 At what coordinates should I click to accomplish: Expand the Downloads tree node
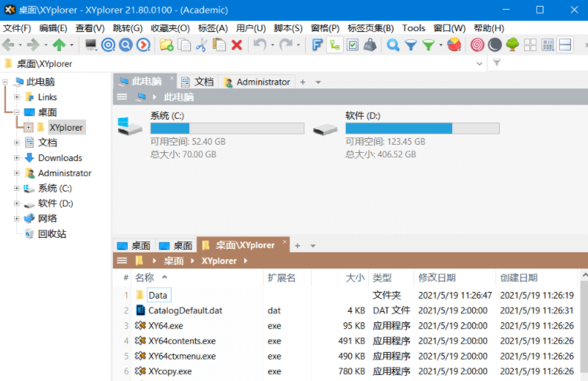tap(17, 158)
